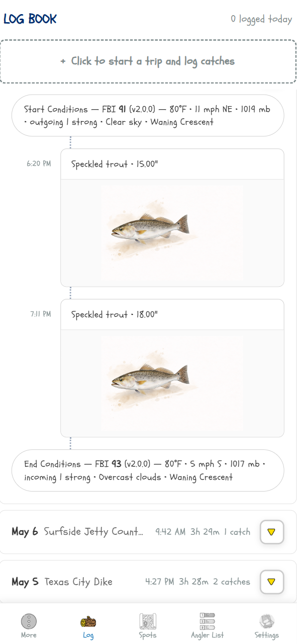Select the May 5 Texas City Dike row
Screen dimensions: 297x644
click(x=148, y=582)
